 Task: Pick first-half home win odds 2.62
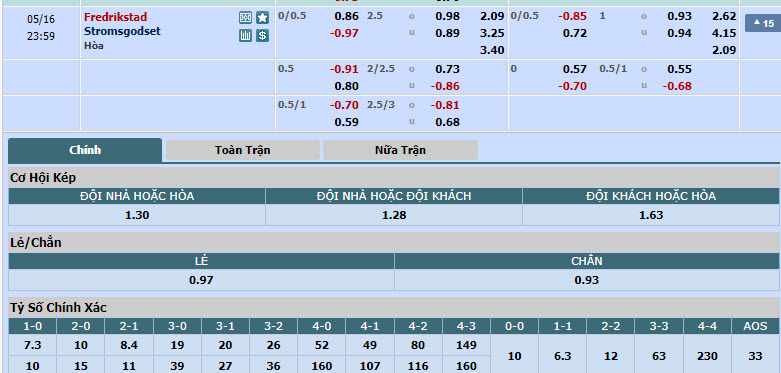tap(724, 16)
